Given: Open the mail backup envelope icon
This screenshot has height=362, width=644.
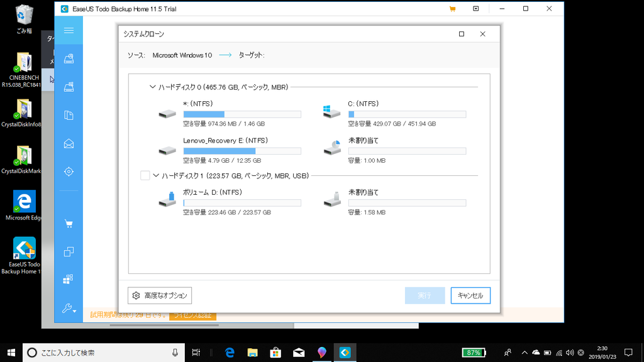Looking at the screenshot, I should (x=69, y=143).
